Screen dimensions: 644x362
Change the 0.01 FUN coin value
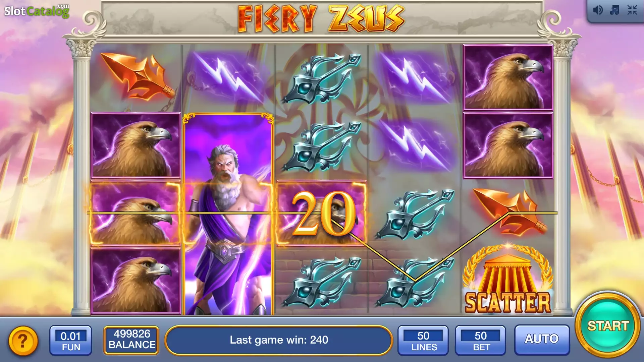tap(71, 340)
